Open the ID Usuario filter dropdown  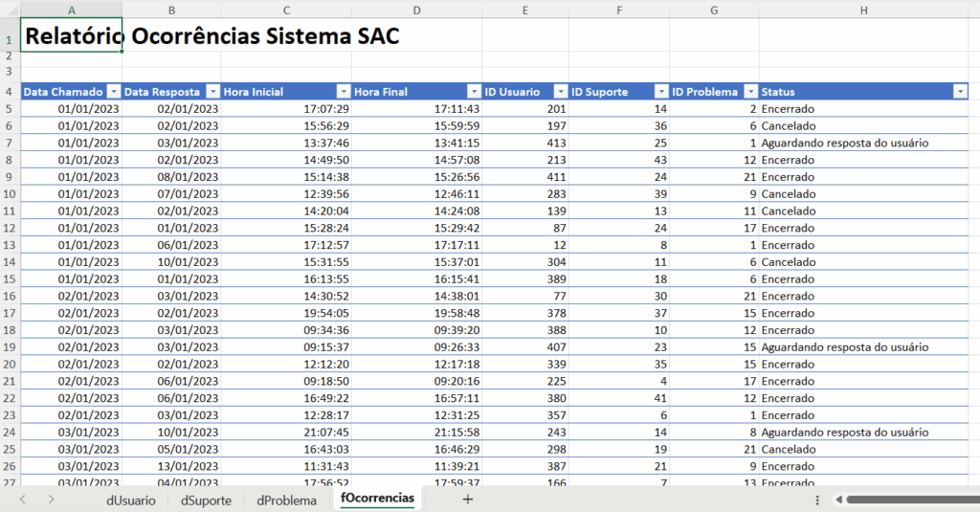[x=561, y=92]
